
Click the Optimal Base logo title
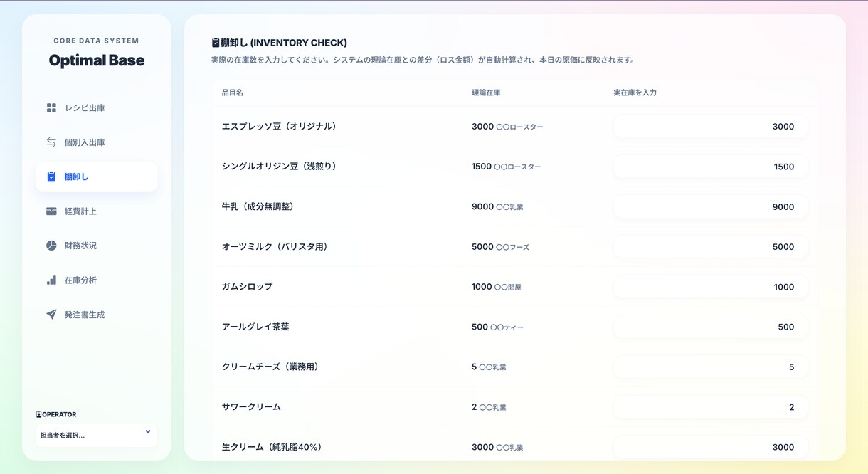[x=97, y=60]
